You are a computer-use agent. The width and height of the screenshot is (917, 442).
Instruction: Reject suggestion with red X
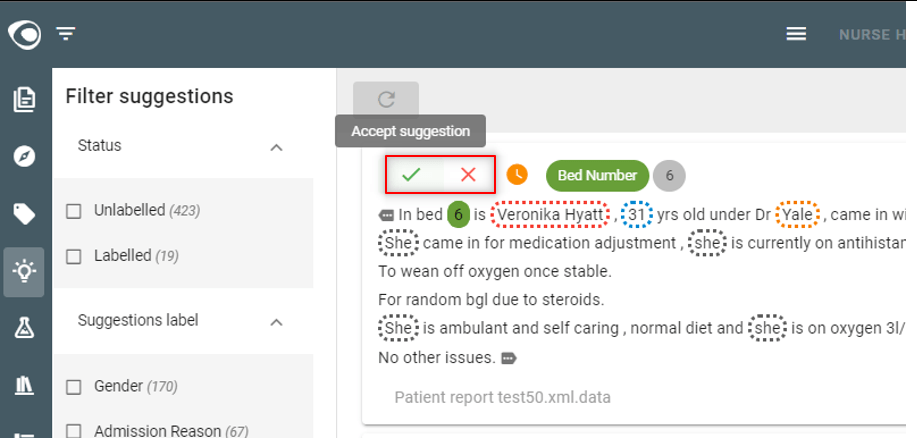(x=468, y=174)
